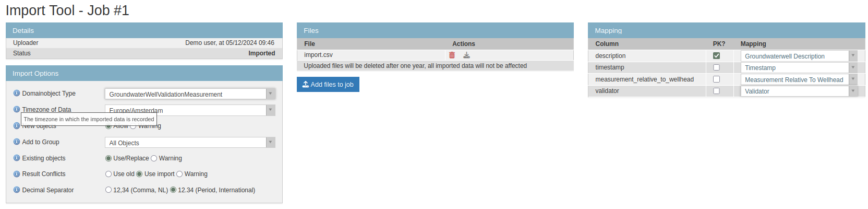868x209 pixels.
Task: Download import.csv using the download icon
Action: pyautogui.click(x=467, y=55)
